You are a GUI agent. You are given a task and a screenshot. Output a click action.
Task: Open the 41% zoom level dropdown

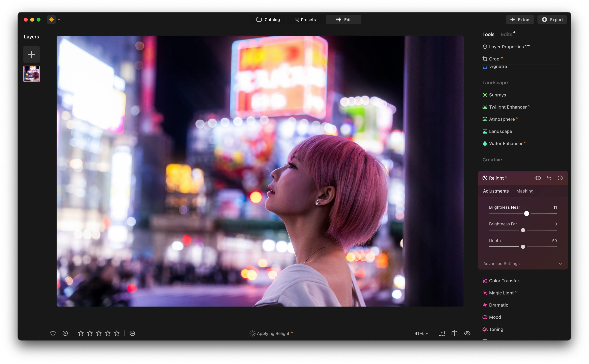click(421, 333)
